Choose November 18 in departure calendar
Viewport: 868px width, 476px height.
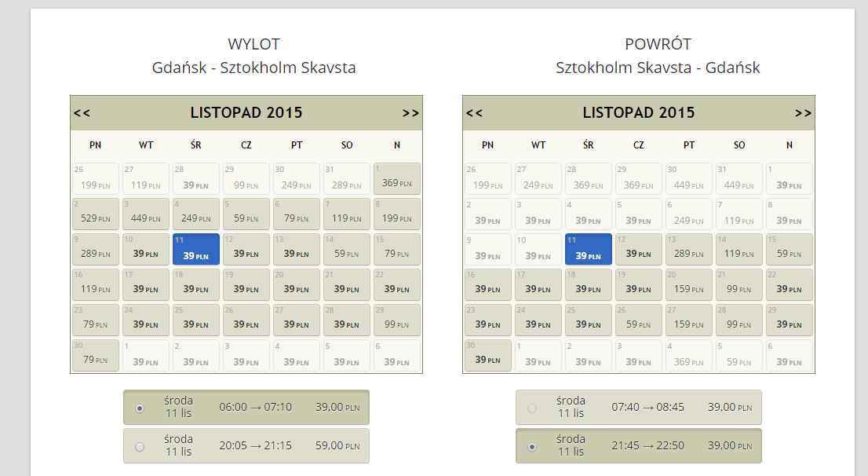pyautogui.click(x=196, y=285)
